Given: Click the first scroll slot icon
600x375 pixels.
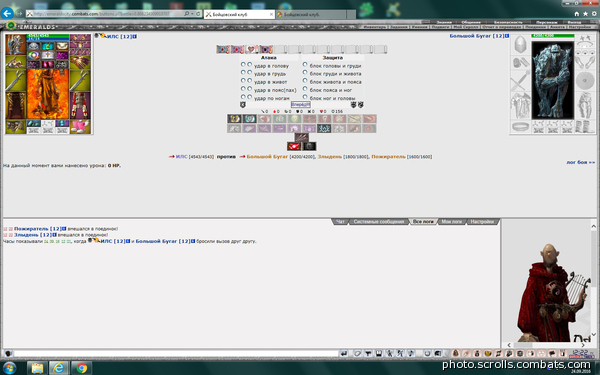Looking at the screenshot, I should pos(223,49).
